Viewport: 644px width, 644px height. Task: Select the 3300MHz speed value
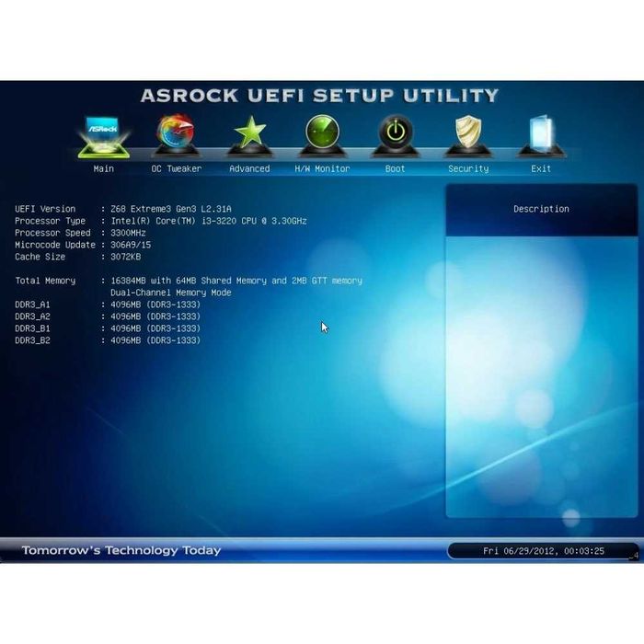point(128,233)
